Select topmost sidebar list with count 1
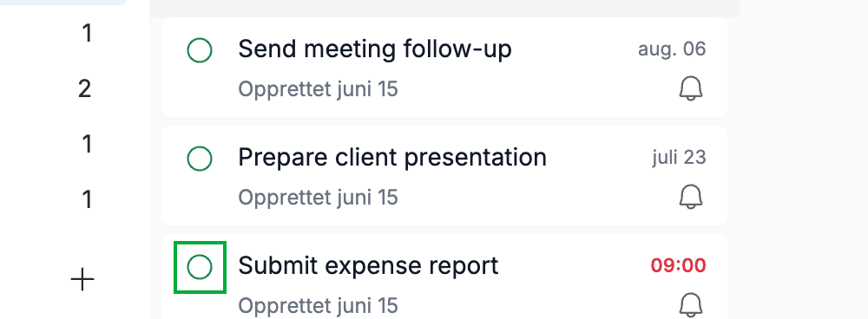 (x=86, y=34)
